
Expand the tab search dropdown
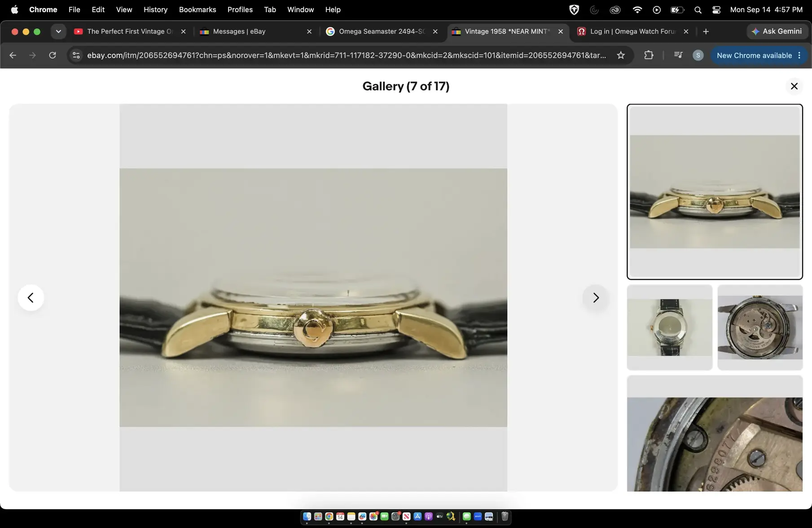pos(58,31)
